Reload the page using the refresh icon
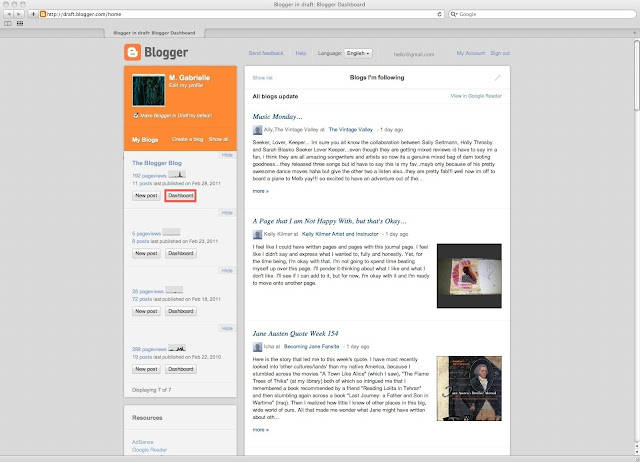Image resolution: width=640 pixels, height=462 pixels. (440, 14)
